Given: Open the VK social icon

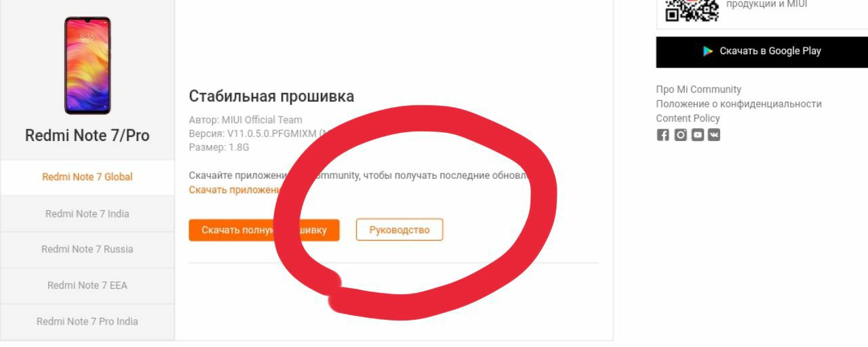Looking at the screenshot, I should click(x=714, y=135).
